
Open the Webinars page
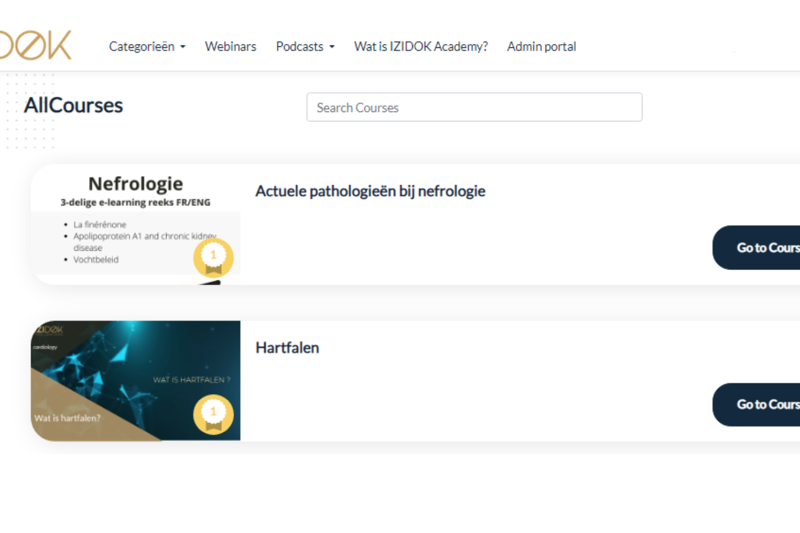click(x=230, y=46)
